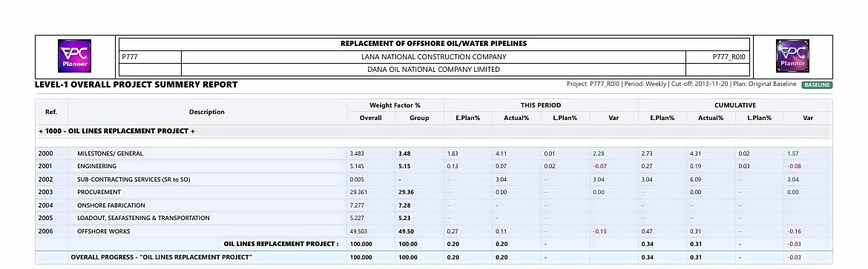Click the 'Weight Factor %' header
The width and height of the screenshot is (868, 269).
click(395, 105)
